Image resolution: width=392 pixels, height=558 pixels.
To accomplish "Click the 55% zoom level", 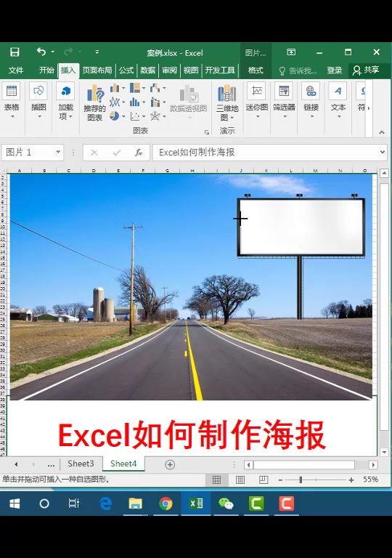I will click(x=370, y=480).
